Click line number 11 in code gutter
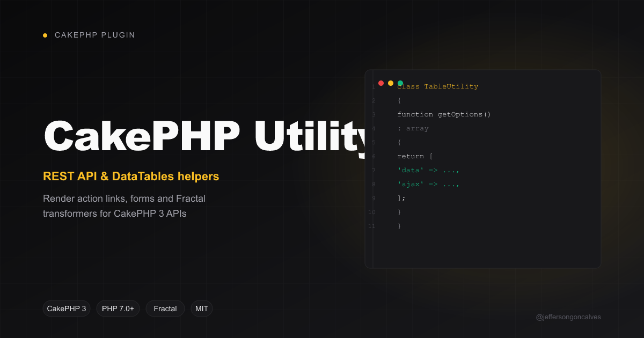 coord(372,226)
